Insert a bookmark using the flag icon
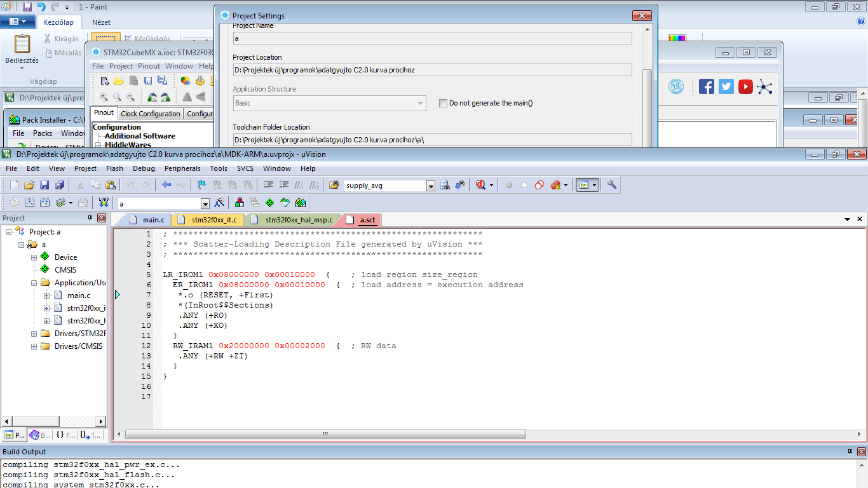Viewport: 868px width, 488px height. coord(201,185)
